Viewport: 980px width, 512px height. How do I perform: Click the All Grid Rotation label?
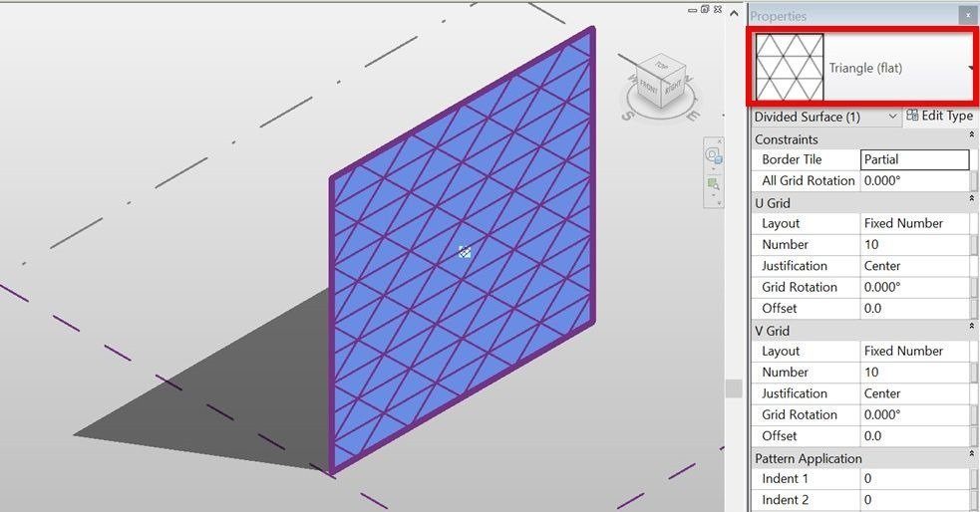[x=809, y=180]
